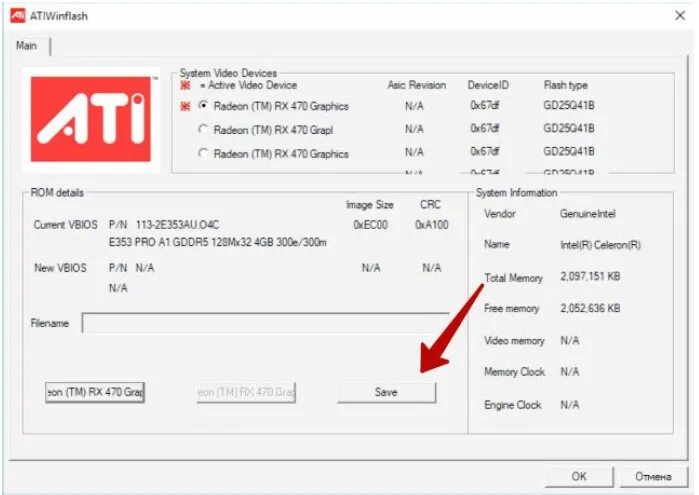Click into the Filename input field
The height and width of the screenshot is (495, 699).
(x=266, y=323)
